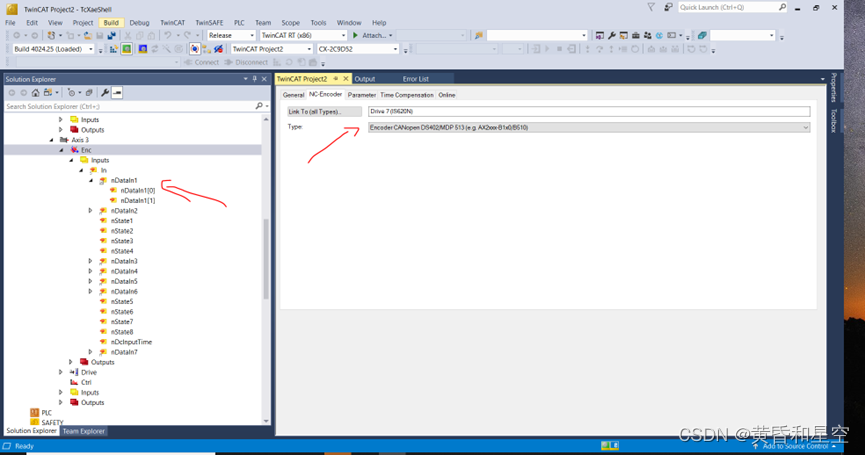Switch to the Parameter tab

pos(362,95)
